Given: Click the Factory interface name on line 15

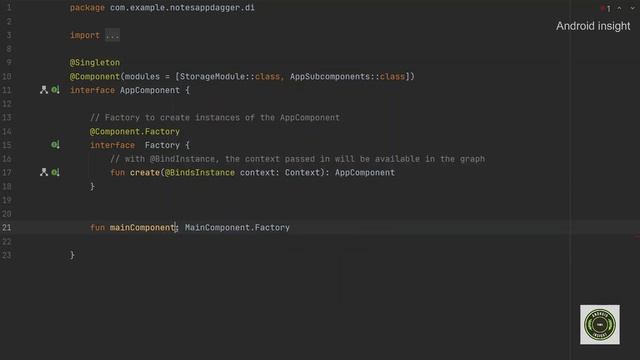Looking at the screenshot, I should 162,145.
